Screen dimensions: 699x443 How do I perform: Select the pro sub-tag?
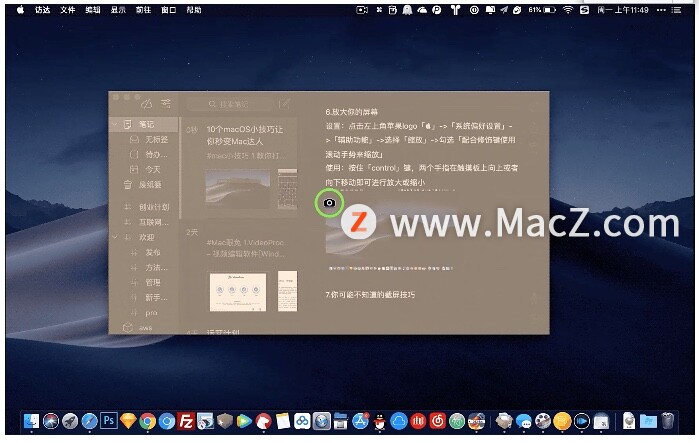click(x=144, y=312)
